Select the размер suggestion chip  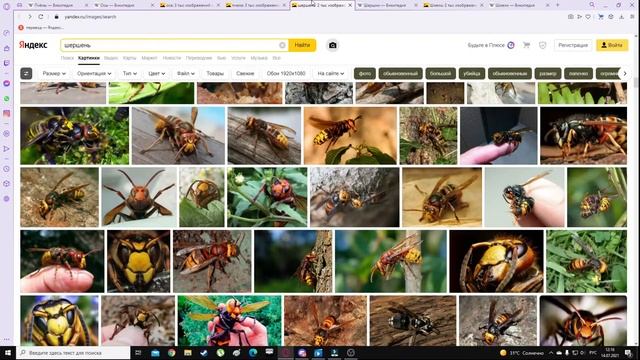point(548,73)
